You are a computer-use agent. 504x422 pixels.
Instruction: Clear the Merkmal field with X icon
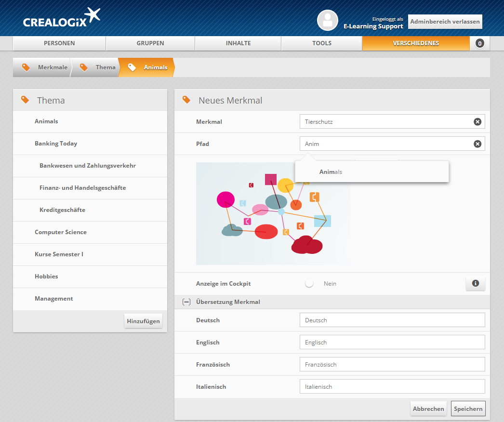pyautogui.click(x=477, y=122)
